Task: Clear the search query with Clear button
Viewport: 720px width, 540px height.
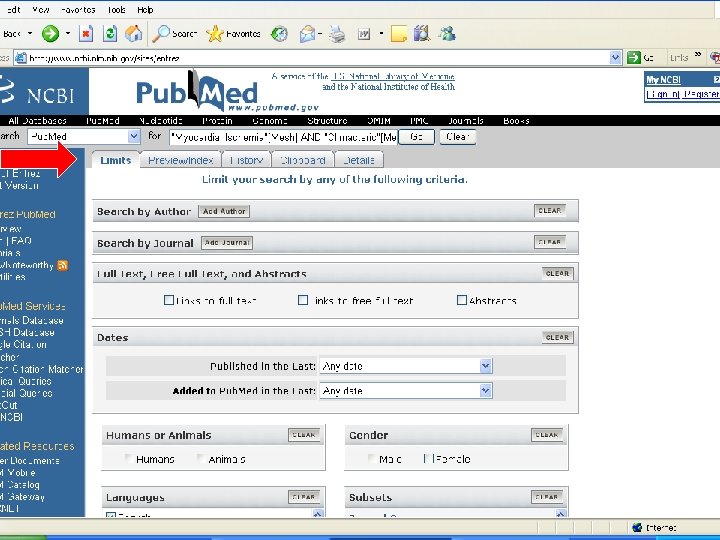Action: coord(457,137)
